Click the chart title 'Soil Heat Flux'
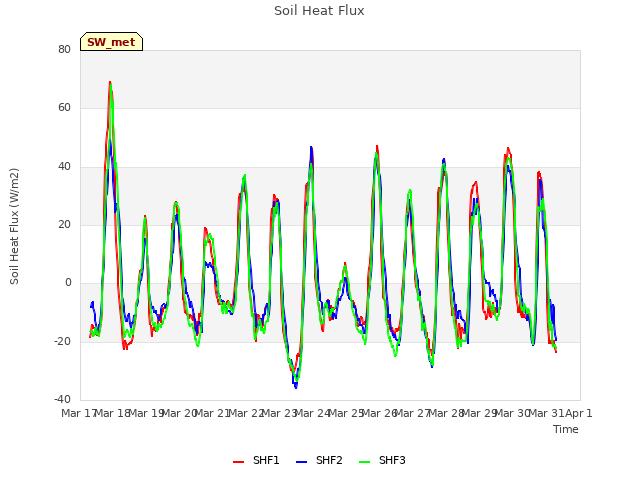640x480 pixels. coord(319,11)
